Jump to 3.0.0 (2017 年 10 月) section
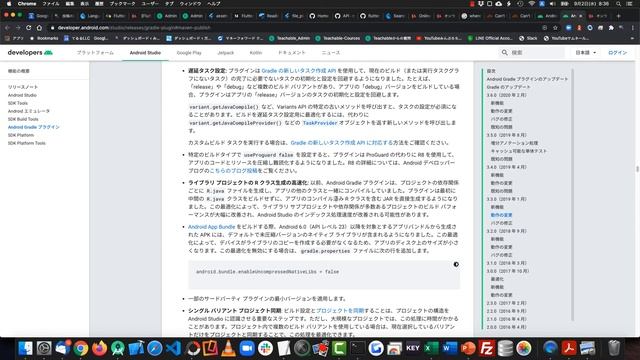Screen dimensions: 640x360 507,271
